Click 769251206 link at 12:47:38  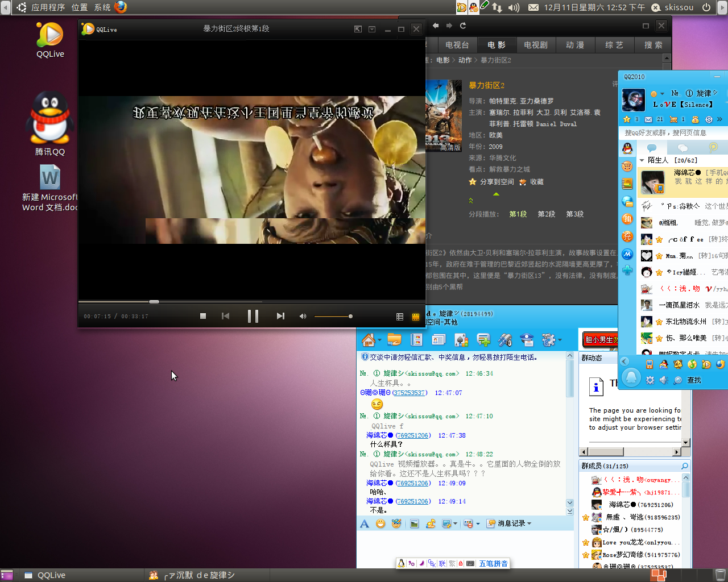pos(413,435)
